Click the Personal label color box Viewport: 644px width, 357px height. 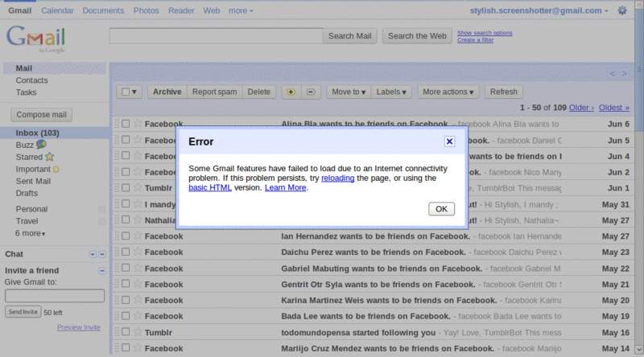click(x=102, y=209)
